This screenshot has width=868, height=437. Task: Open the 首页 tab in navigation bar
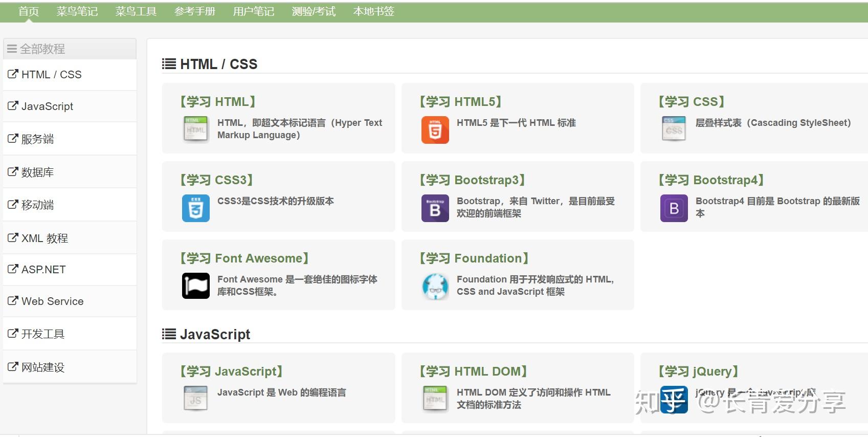click(x=29, y=11)
